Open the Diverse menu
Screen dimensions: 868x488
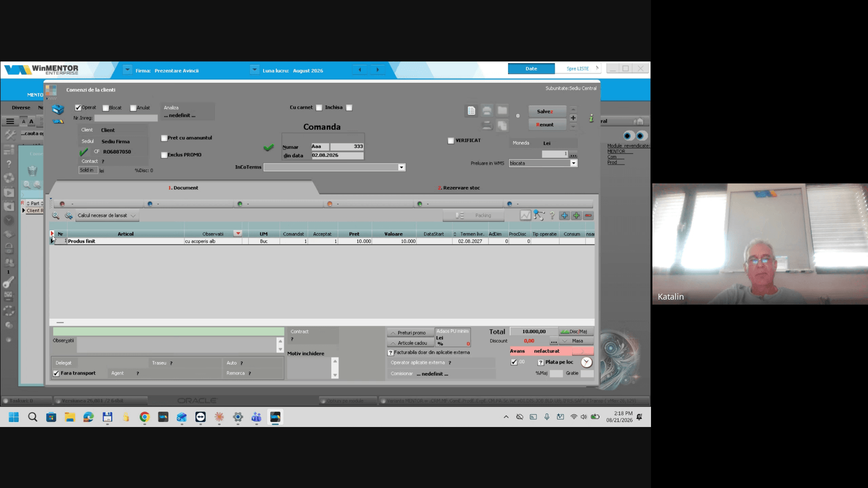click(x=21, y=108)
